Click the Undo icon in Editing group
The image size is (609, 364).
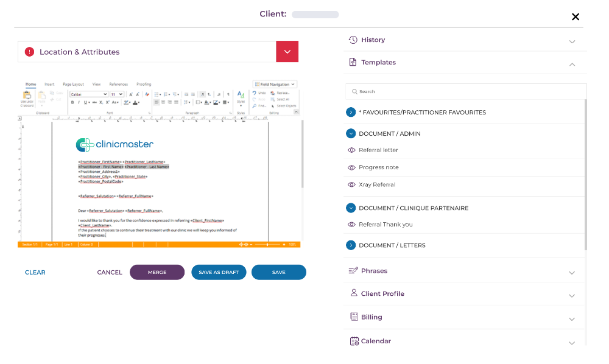pyautogui.click(x=254, y=93)
